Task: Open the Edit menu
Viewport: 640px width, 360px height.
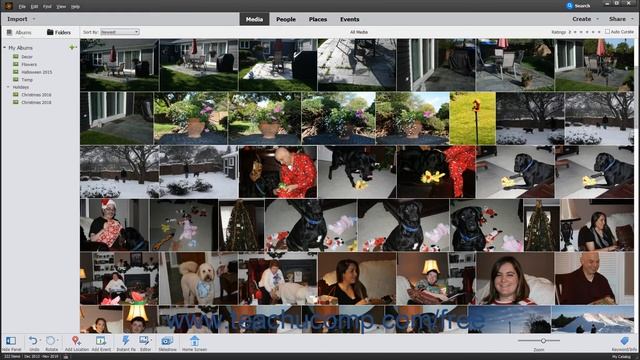Action: (35, 7)
